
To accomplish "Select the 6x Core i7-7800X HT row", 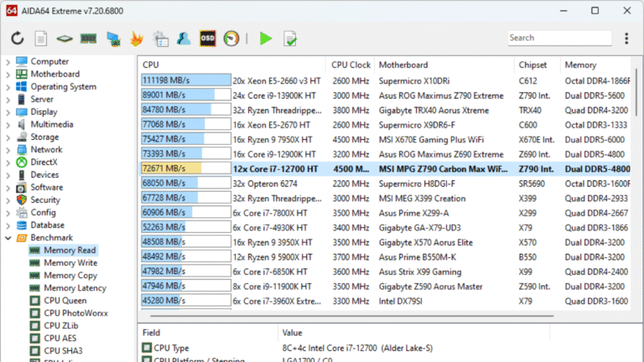I will 385,213.
